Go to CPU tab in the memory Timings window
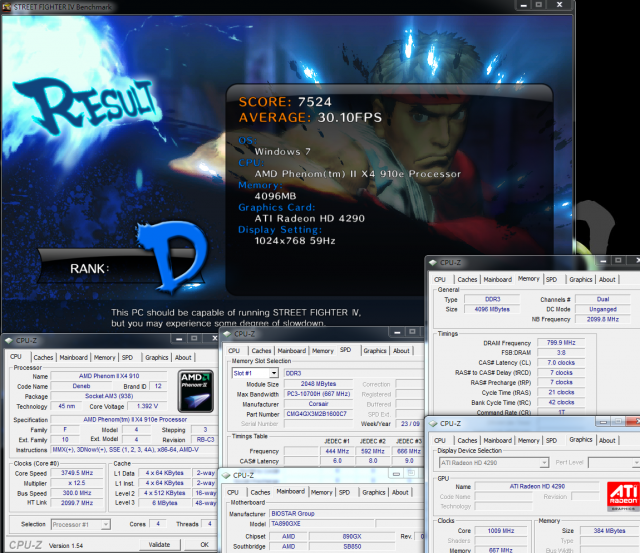Image resolution: width=640 pixels, height=553 pixels. tap(440, 280)
